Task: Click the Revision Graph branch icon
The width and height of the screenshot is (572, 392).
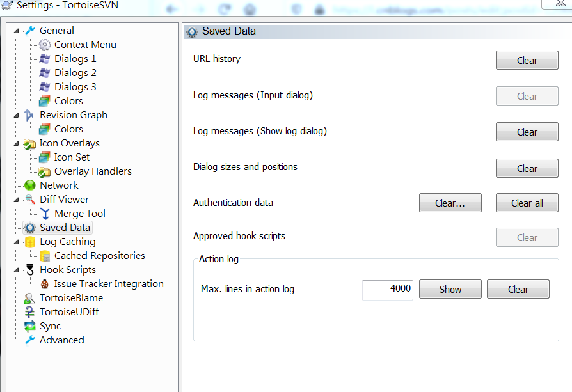Action: 29,115
